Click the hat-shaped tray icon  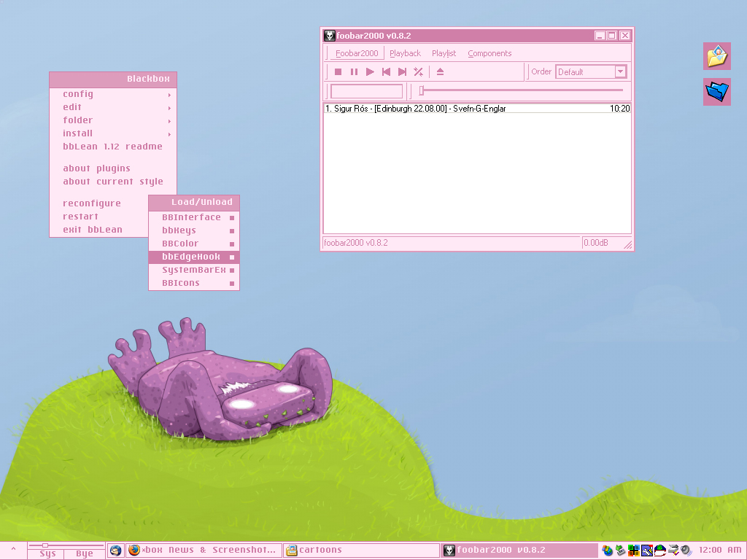(x=659, y=551)
